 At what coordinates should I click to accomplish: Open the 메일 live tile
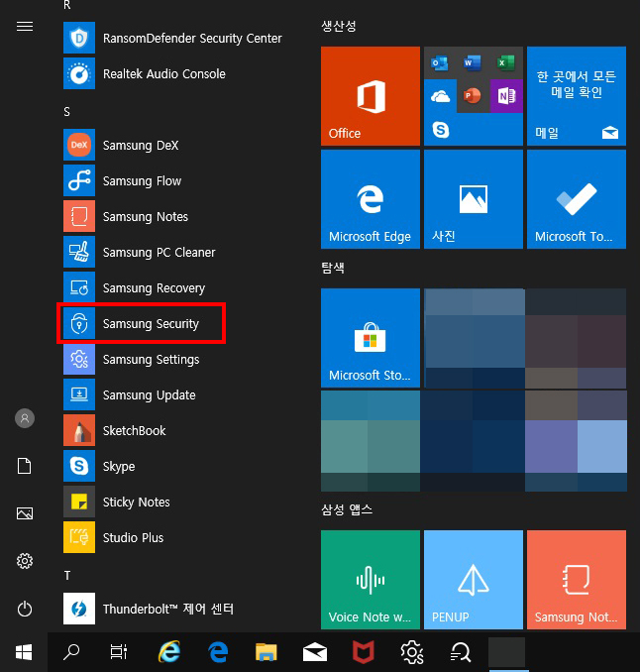click(x=577, y=96)
